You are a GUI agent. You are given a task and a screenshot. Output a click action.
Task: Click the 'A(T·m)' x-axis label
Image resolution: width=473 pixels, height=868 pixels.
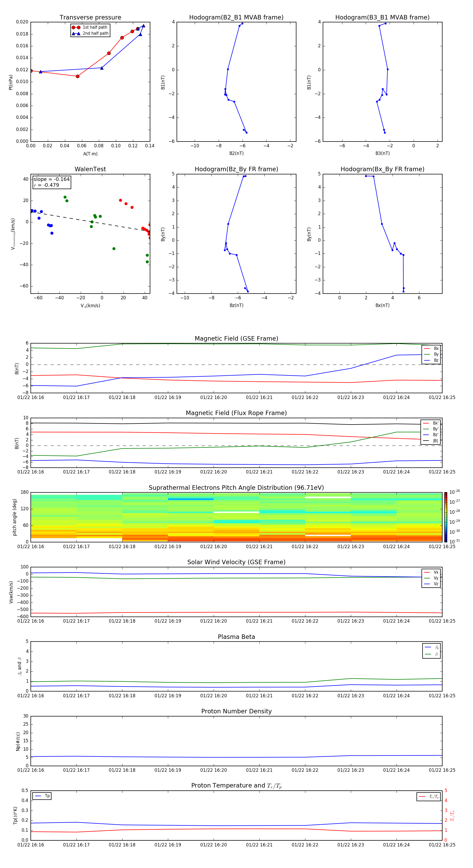(x=90, y=154)
